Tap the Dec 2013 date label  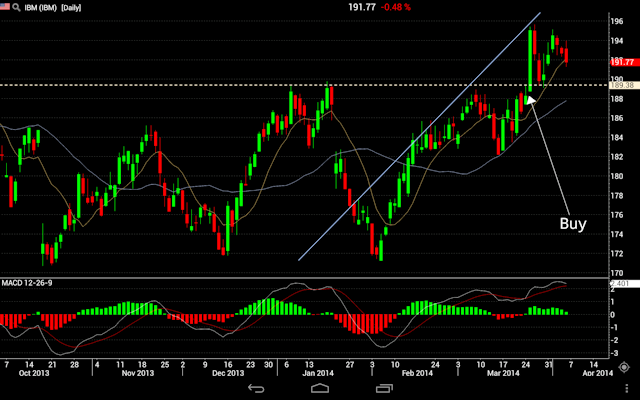[229, 373]
